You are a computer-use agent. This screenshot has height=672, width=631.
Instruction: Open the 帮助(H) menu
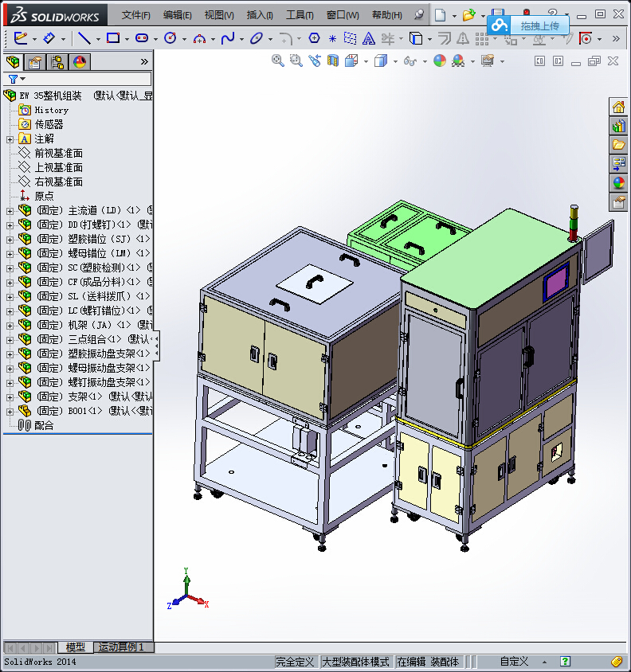387,15
